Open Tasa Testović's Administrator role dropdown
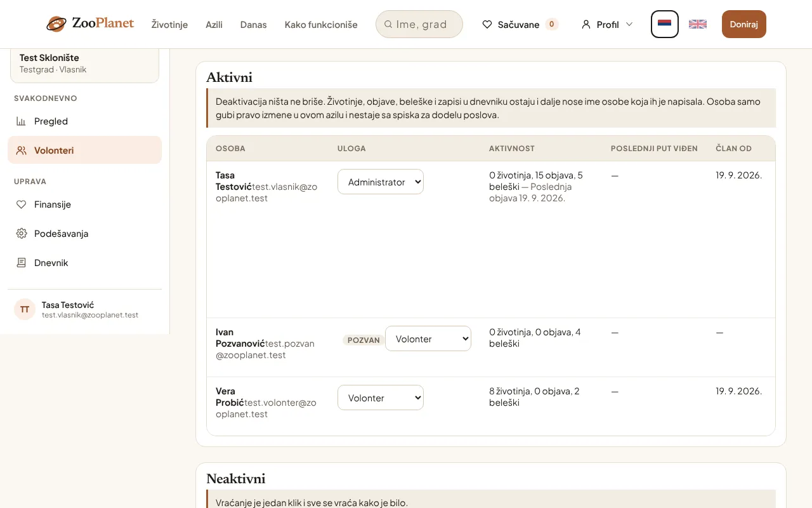This screenshot has width=812, height=508. click(381, 182)
